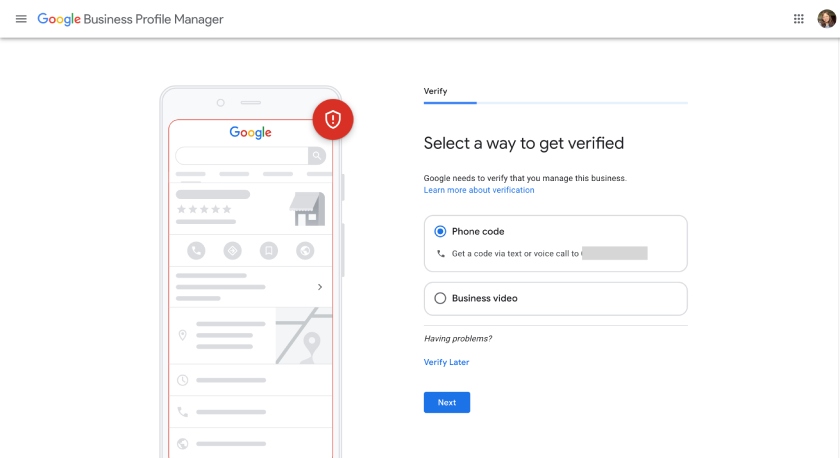Click the round website globe icon in mockup
This screenshot has width=840, height=458.
click(305, 251)
